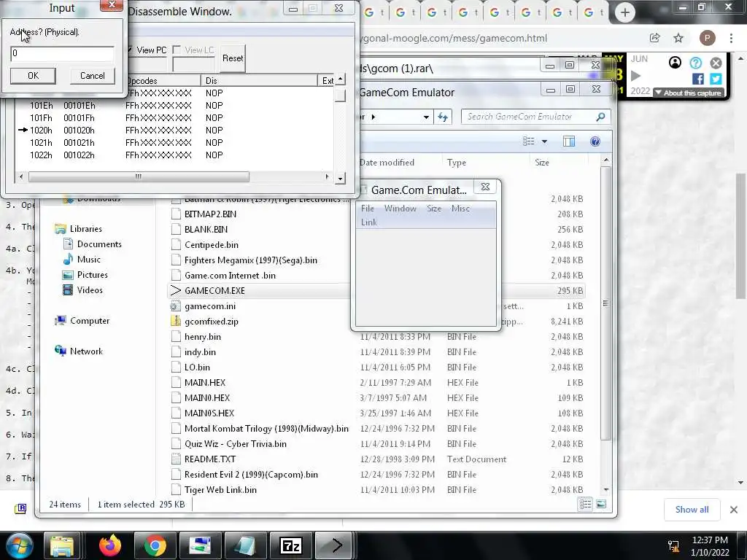This screenshot has height=560, width=747.
Task: Open a new Chrome tab
Action: click(624, 12)
